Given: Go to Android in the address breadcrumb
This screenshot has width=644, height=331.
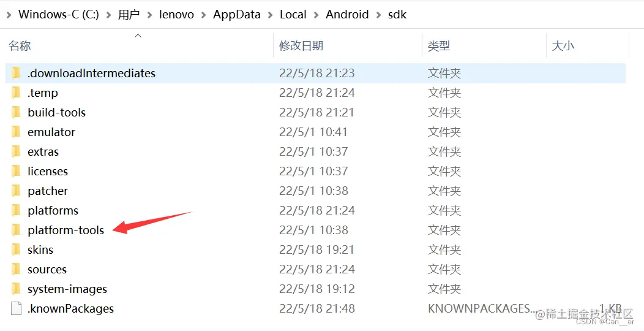Looking at the screenshot, I should click(x=347, y=15).
